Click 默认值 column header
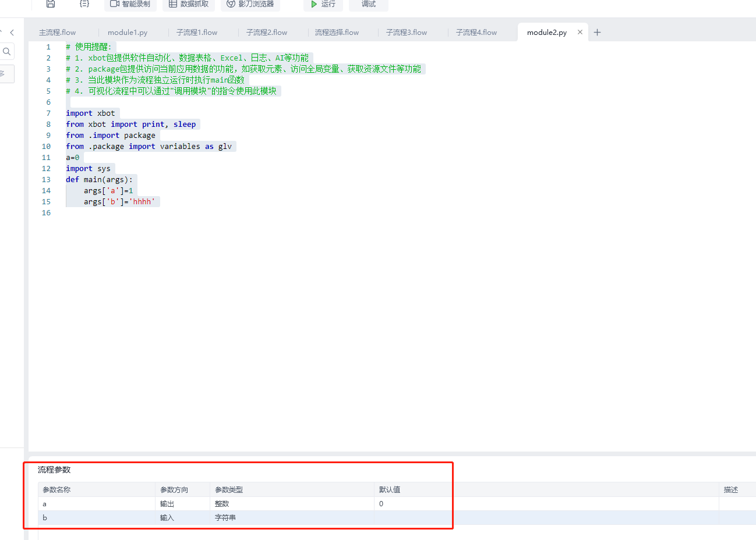 point(546,490)
